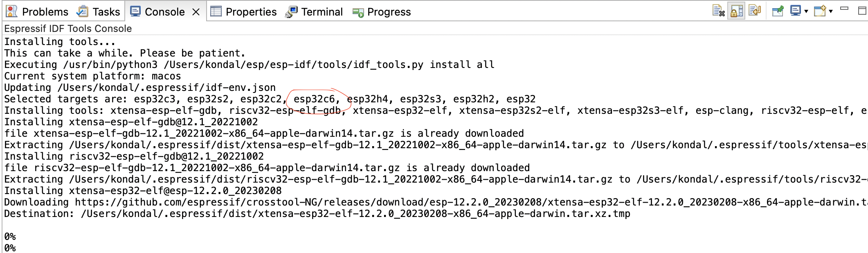Click the Problems view icon
The width and height of the screenshot is (868, 253).
(11, 11)
